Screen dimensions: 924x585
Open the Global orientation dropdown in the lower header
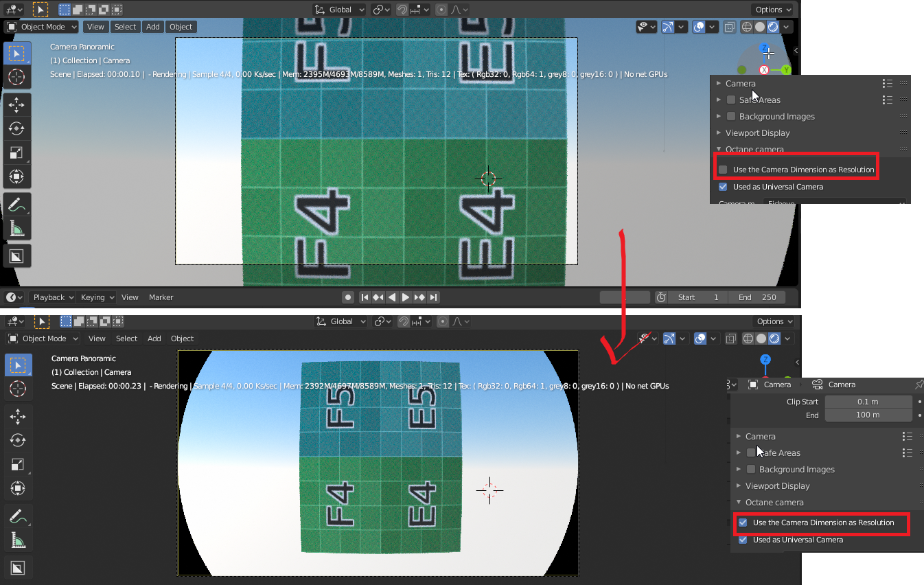click(340, 321)
